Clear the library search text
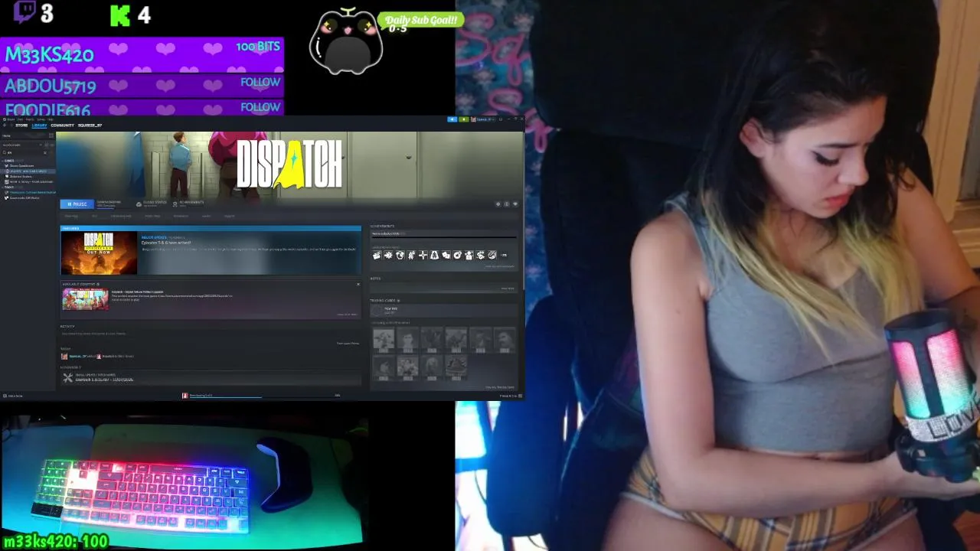The height and width of the screenshot is (551, 980). (x=44, y=152)
